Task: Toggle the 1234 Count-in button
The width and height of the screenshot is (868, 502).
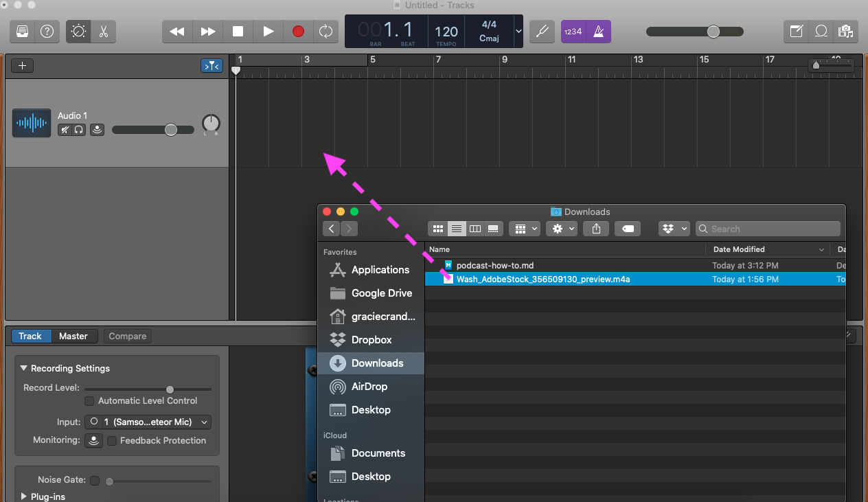Action: pos(573,31)
